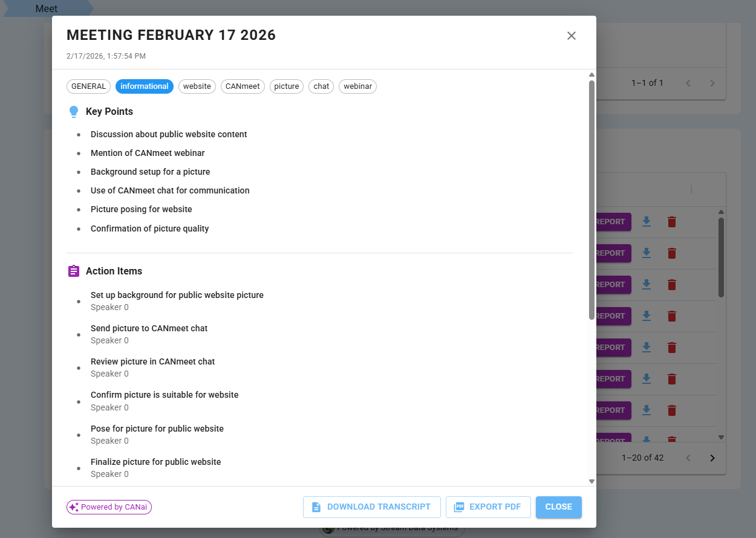Toggle the informational tag chip
The image size is (756, 538).
pos(144,86)
